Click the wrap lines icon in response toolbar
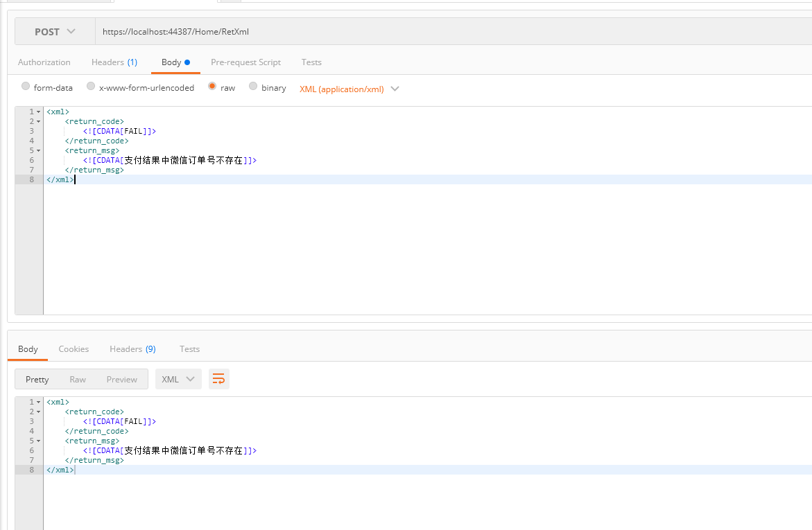The height and width of the screenshot is (530, 812). 218,379
